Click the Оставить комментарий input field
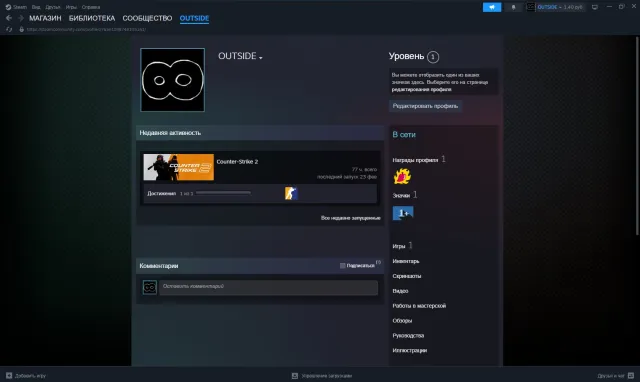This screenshot has height=382, width=640. (269, 287)
